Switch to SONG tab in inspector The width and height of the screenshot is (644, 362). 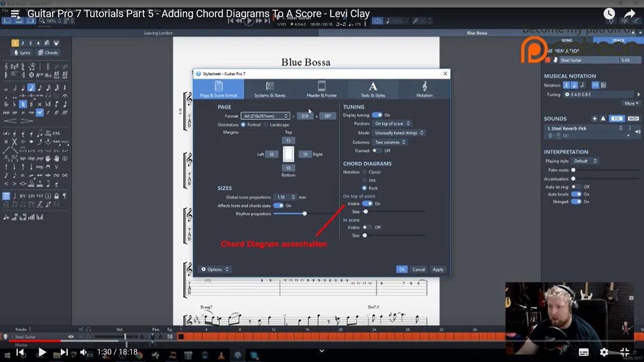567,40
